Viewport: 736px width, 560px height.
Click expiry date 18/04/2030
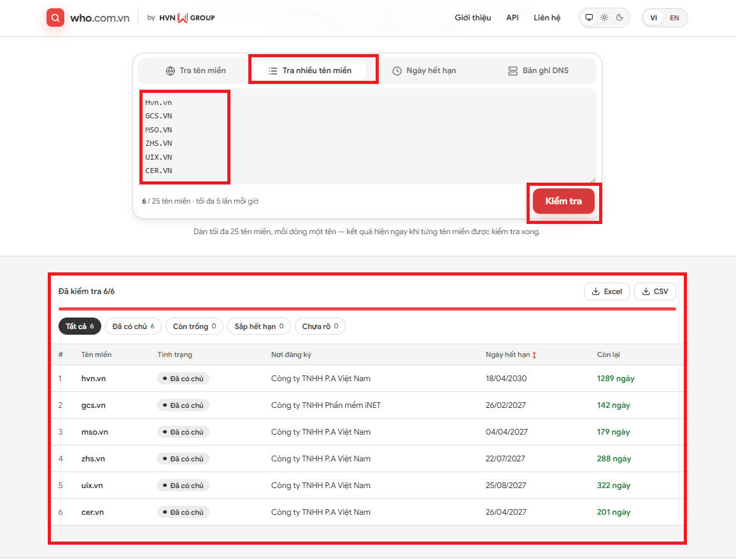506,379
